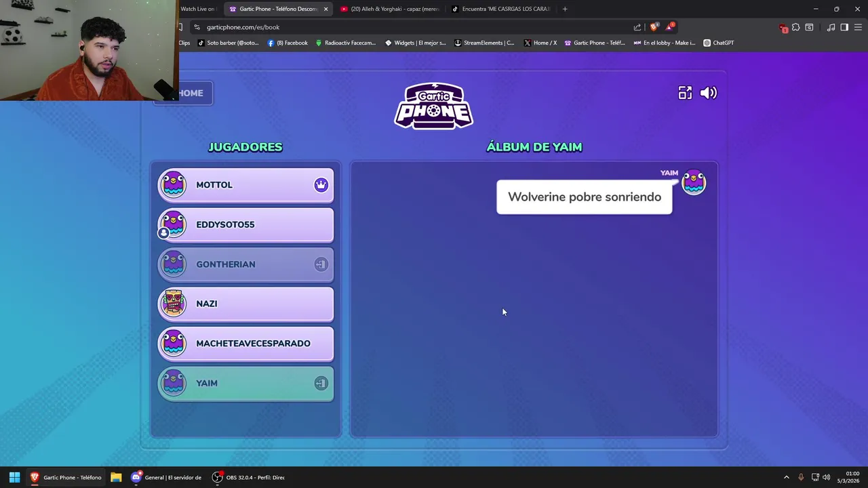Click the JUGADORES heading
Screen dimensions: 868x488
[x=245, y=146]
